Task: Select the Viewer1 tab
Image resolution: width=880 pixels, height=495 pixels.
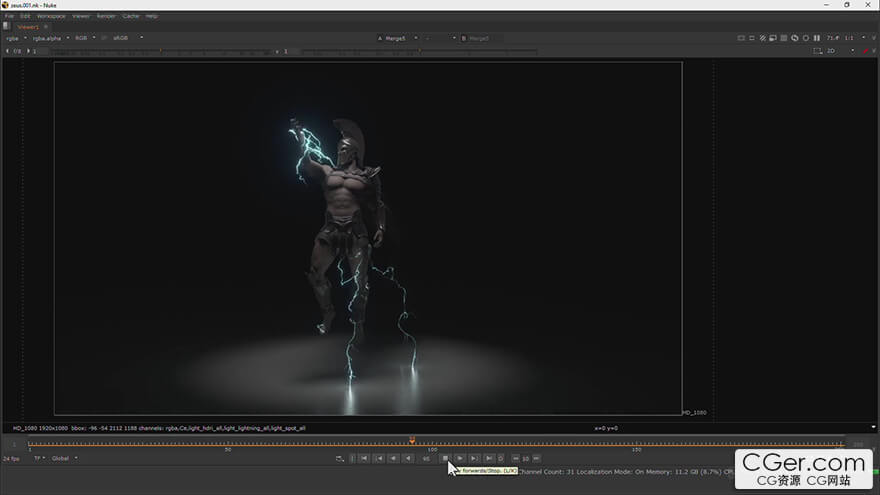Action: [x=28, y=27]
